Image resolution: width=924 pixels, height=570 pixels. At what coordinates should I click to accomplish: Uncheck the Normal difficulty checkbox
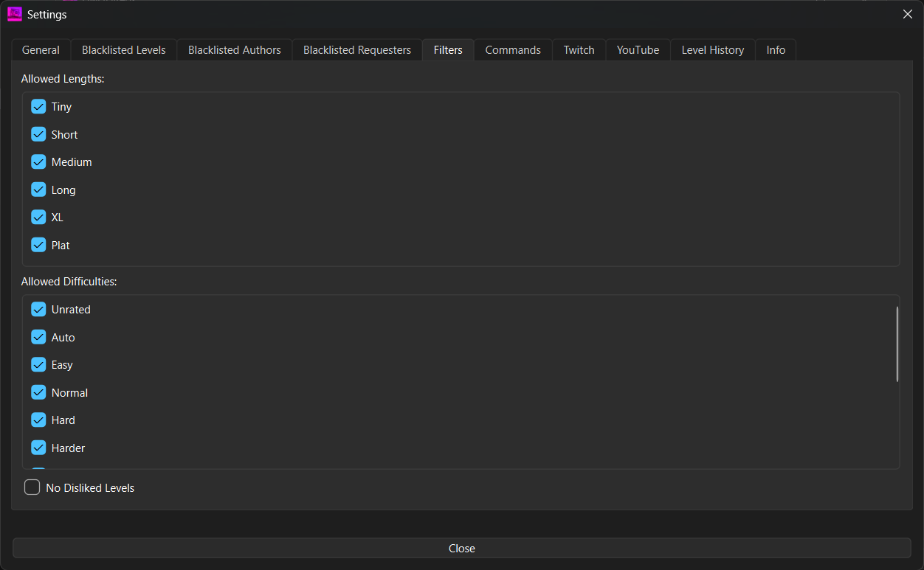point(38,392)
